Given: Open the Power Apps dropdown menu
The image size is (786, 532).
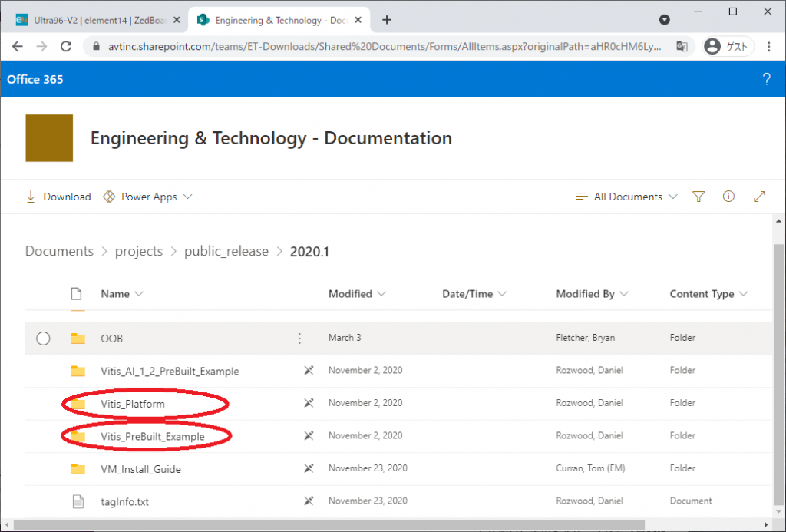Looking at the screenshot, I should pyautogui.click(x=147, y=197).
